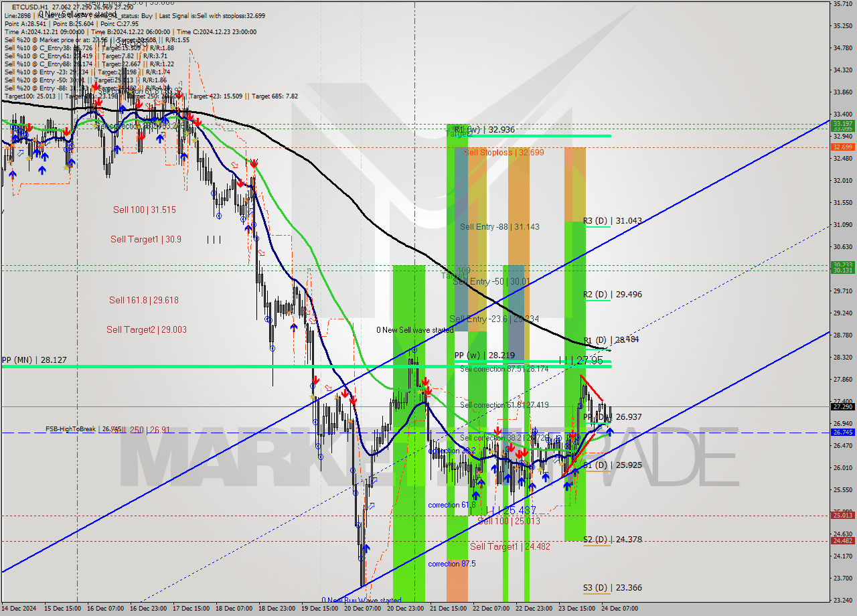
Task: Click the '19 Dec 15:00' time axis label
Action: pyautogui.click(x=319, y=609)
